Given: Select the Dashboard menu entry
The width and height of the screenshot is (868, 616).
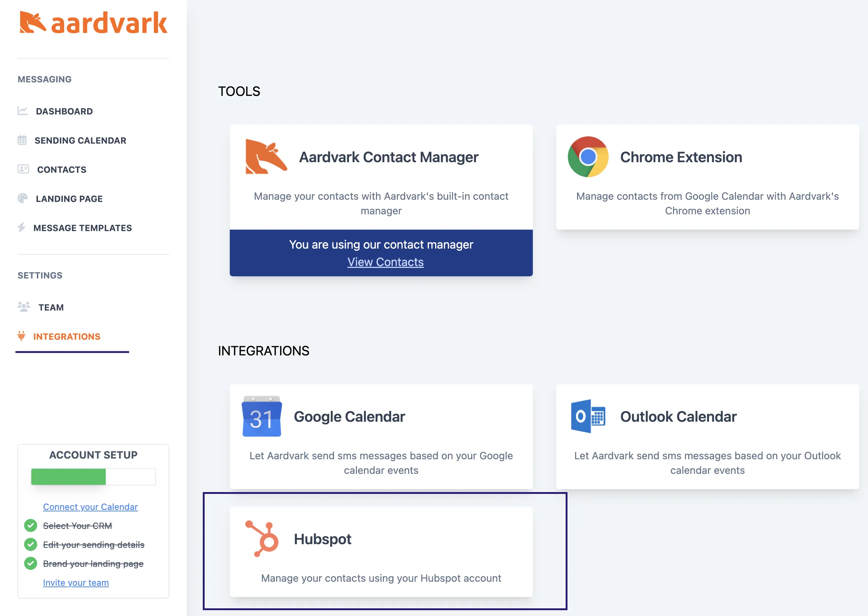Looking at the screenshot, I should click(x=64, y=111).
